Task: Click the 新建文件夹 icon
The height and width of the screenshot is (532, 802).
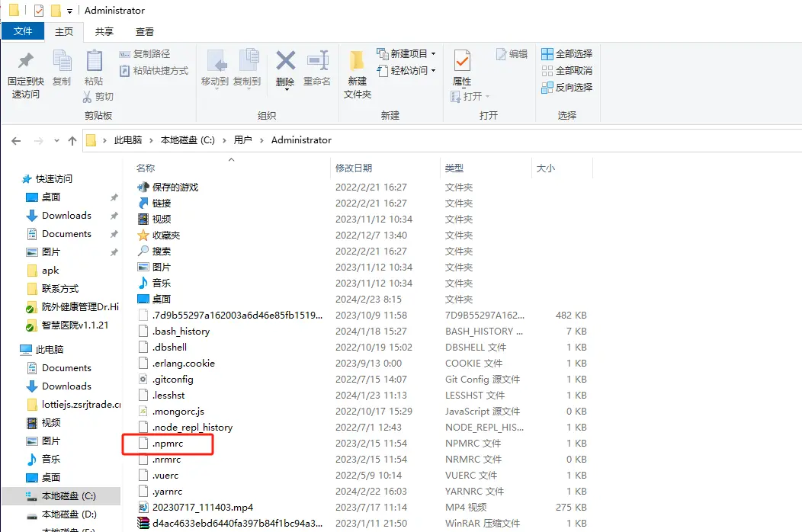Action: click(357, 60)
